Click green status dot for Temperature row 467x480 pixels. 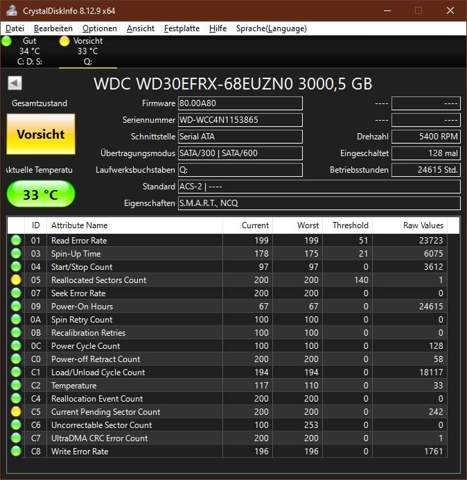click(16, 385)
